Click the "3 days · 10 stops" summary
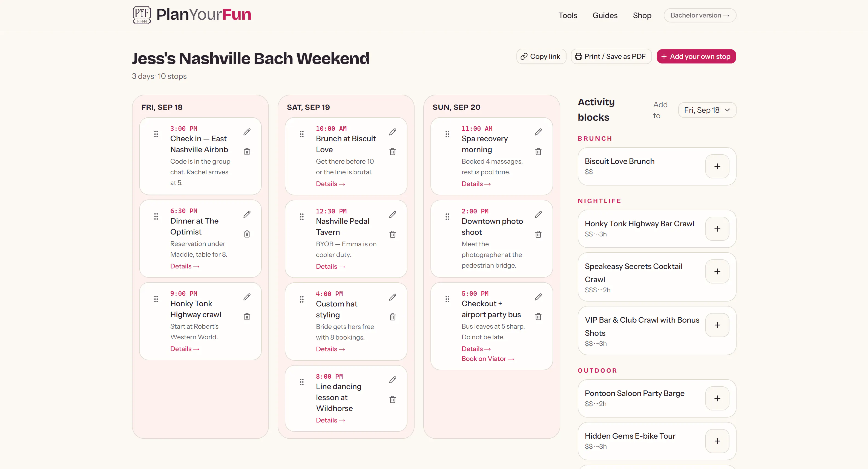 tap(159, 76)
